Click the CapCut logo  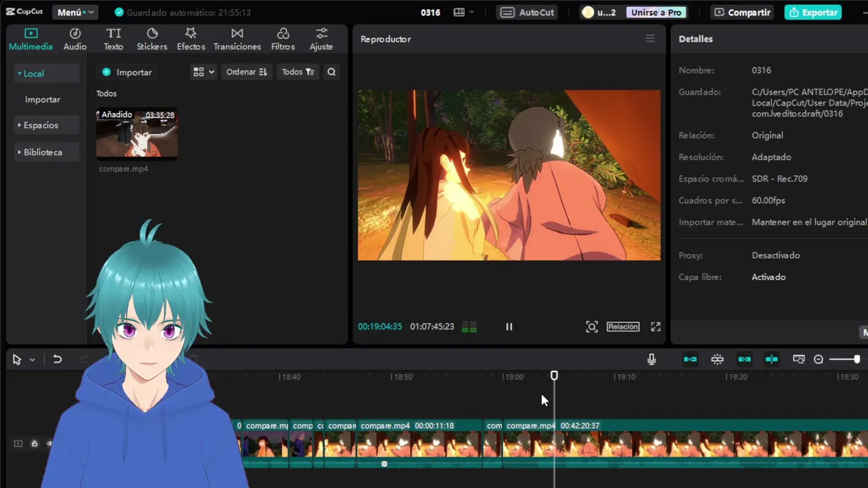click(24, 12)
